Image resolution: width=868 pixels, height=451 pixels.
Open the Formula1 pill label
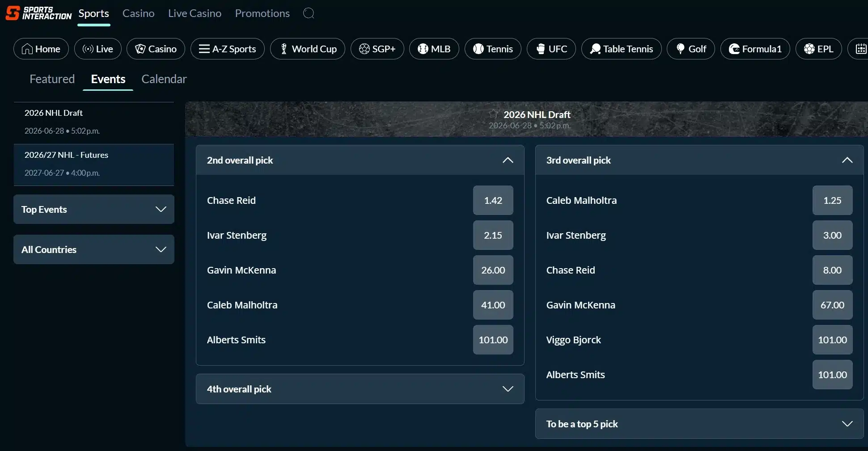point(762,49)
